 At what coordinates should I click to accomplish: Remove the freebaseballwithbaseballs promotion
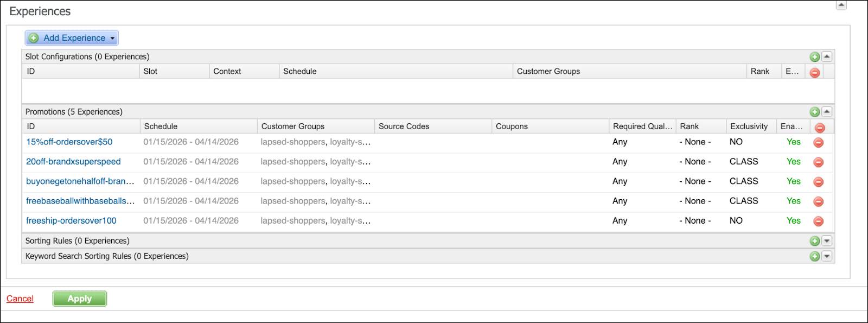818,201
